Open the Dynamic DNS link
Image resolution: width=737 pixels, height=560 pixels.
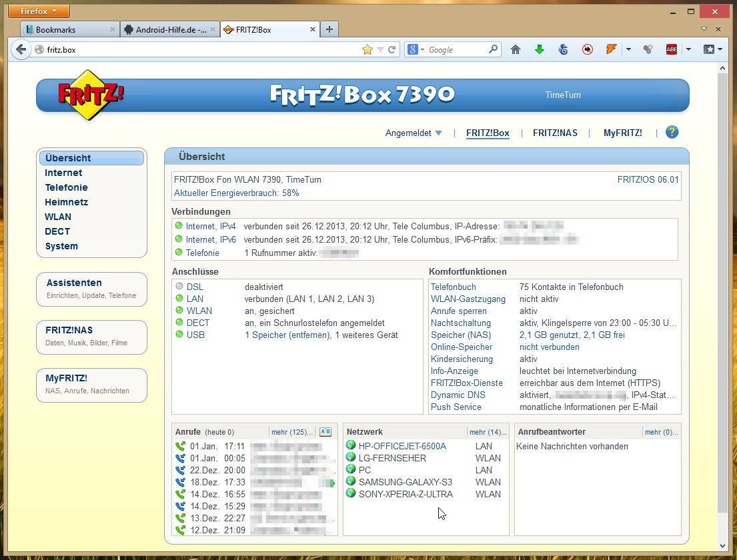coord(458,395)
